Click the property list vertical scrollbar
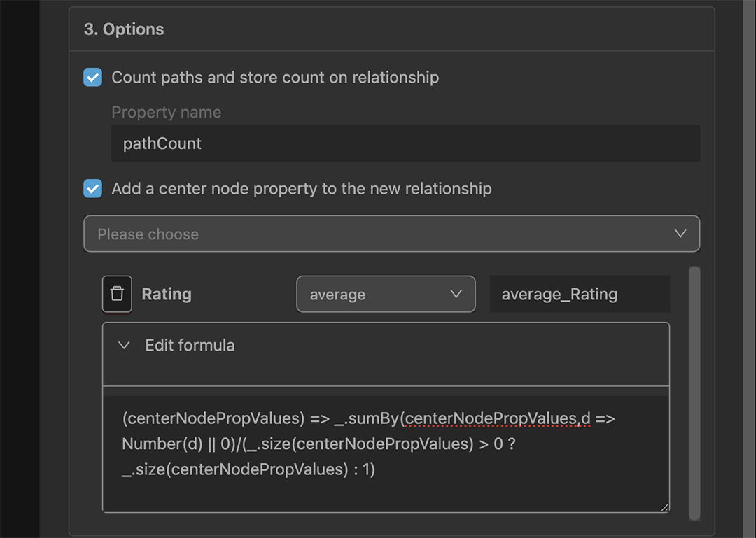The width and height of the screenshot is (756, 538). (x=694, y=392)
